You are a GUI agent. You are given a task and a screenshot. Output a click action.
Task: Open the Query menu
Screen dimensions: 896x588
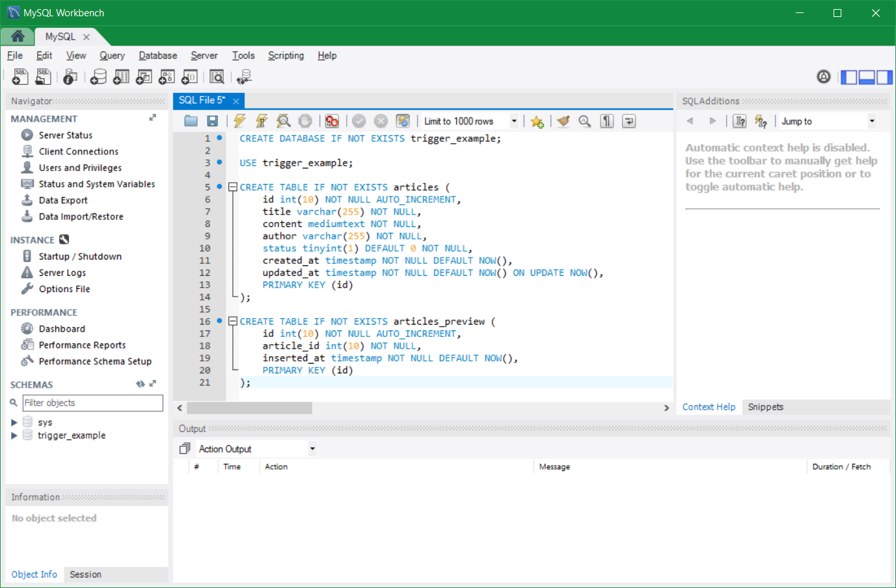point(112,55)
